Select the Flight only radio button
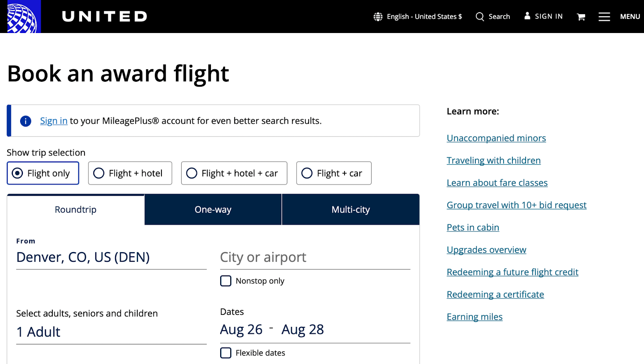Image resolution: width=644 pixels, height=364 pixels. point(18,173)
